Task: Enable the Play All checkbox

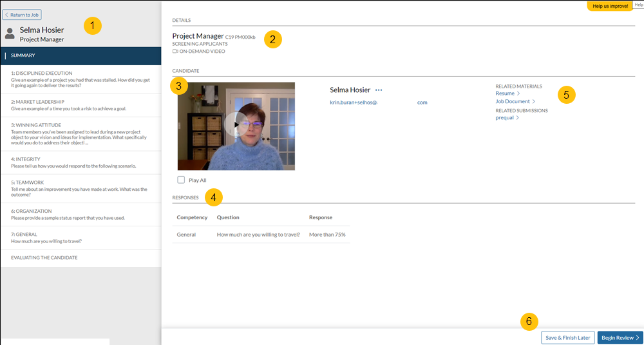Action: coord(181,180)
